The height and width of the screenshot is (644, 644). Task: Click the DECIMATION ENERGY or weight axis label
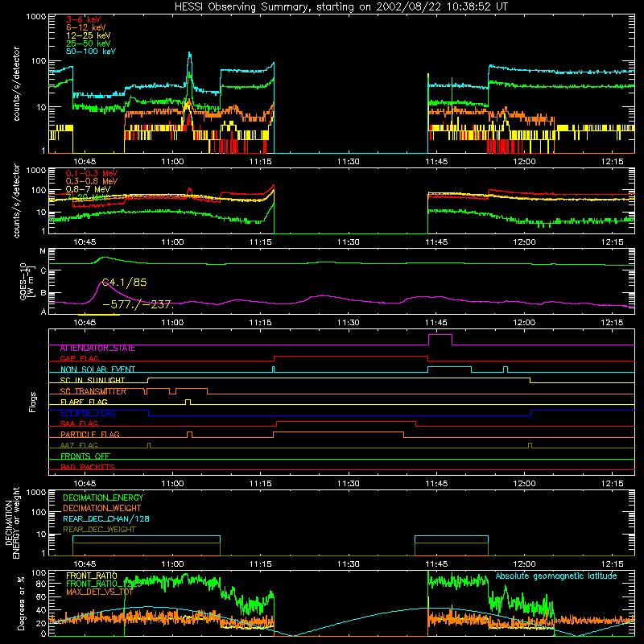coord(12,522)
